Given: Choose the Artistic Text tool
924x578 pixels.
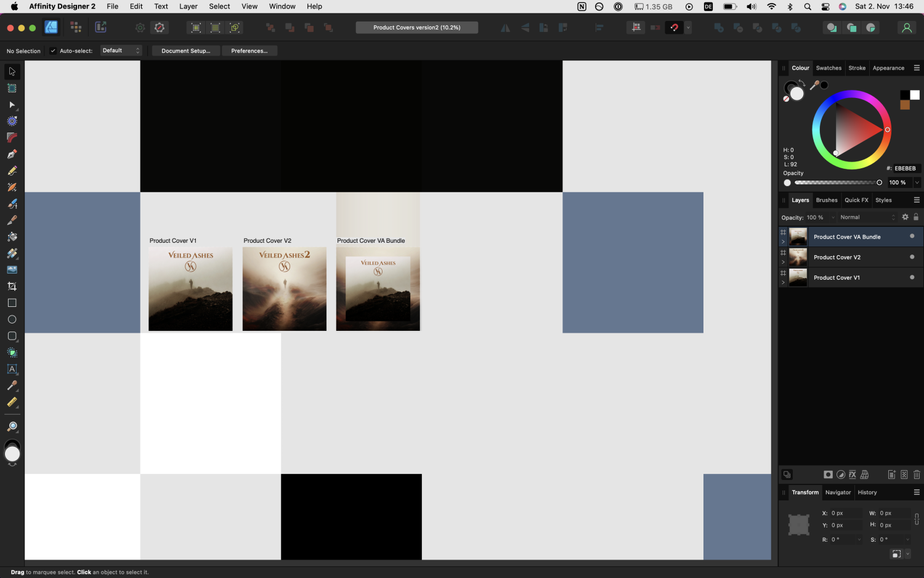Looking at the screenshot, I should click(12, 369).
